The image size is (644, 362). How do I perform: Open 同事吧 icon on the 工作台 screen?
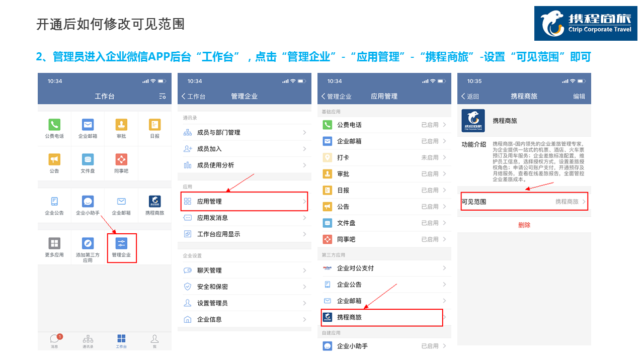pos(121,159)
